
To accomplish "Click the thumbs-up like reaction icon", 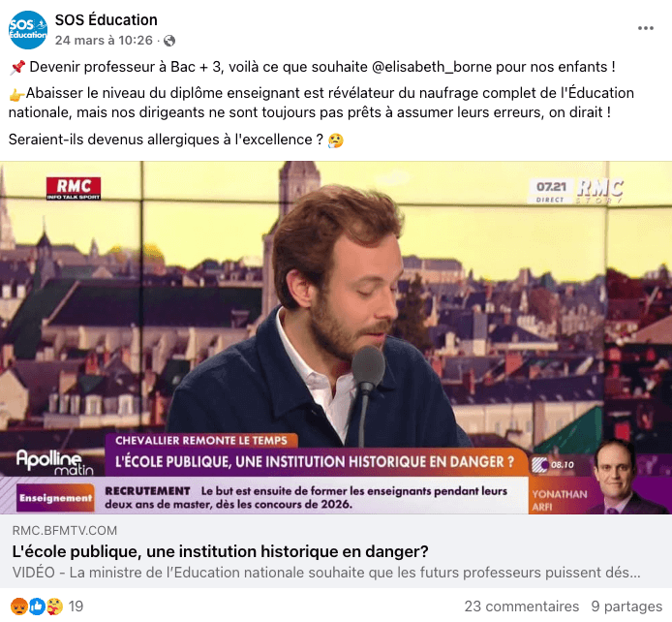I will point(37,606).
